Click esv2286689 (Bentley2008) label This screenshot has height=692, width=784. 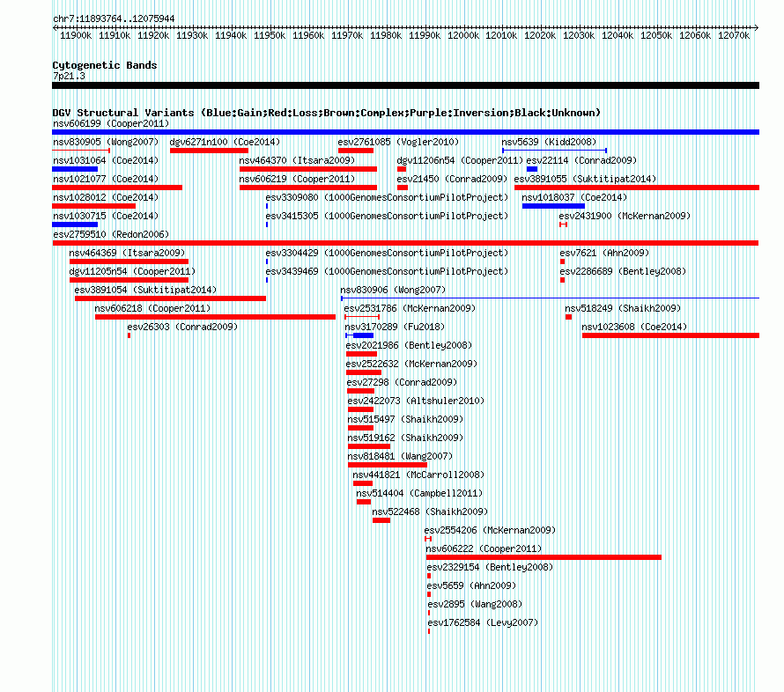point(623,271)
